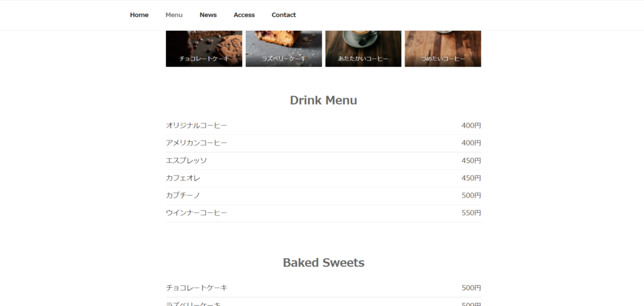Go to the Home page link
This screenshot has width=644, height=306.
[139, 15]
